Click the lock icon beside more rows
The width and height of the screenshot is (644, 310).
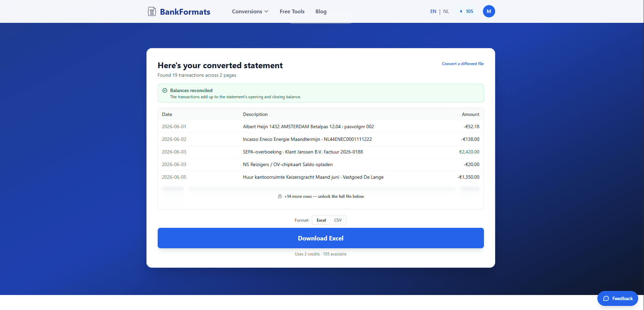click(280, 196)
